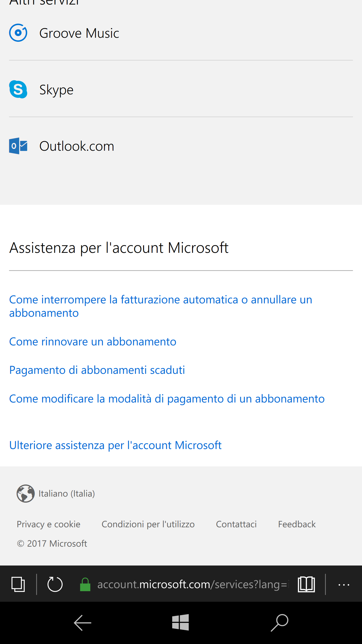
Task: Tap the Skype logo icon
Action: coord(18,89)
